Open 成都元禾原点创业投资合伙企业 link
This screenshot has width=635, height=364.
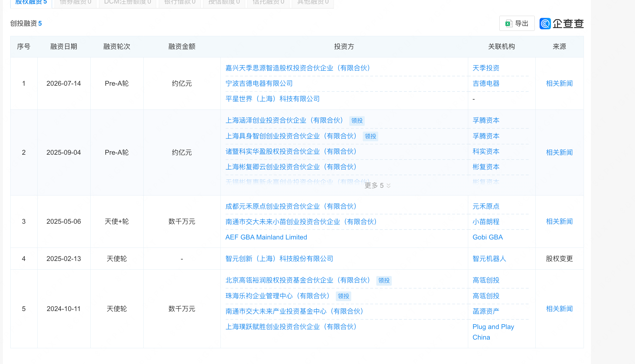[291, 206]
